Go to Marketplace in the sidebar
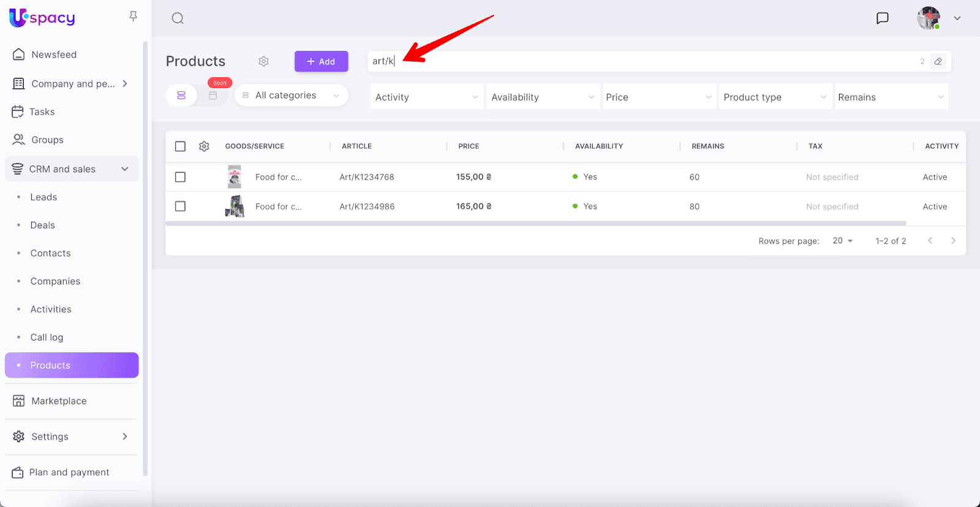 pyautogui.click(x=59, y=401)
